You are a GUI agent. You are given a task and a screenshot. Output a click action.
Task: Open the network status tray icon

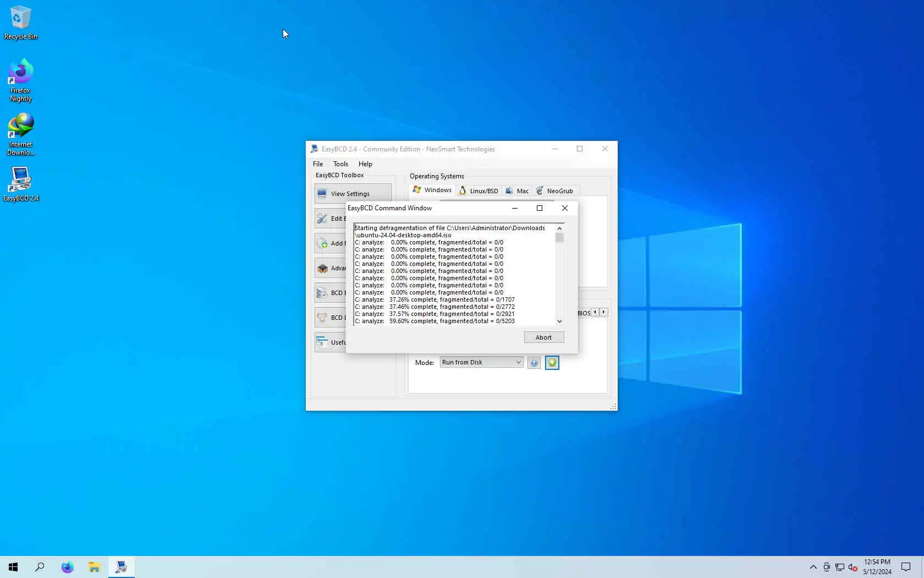click(840, 567)
